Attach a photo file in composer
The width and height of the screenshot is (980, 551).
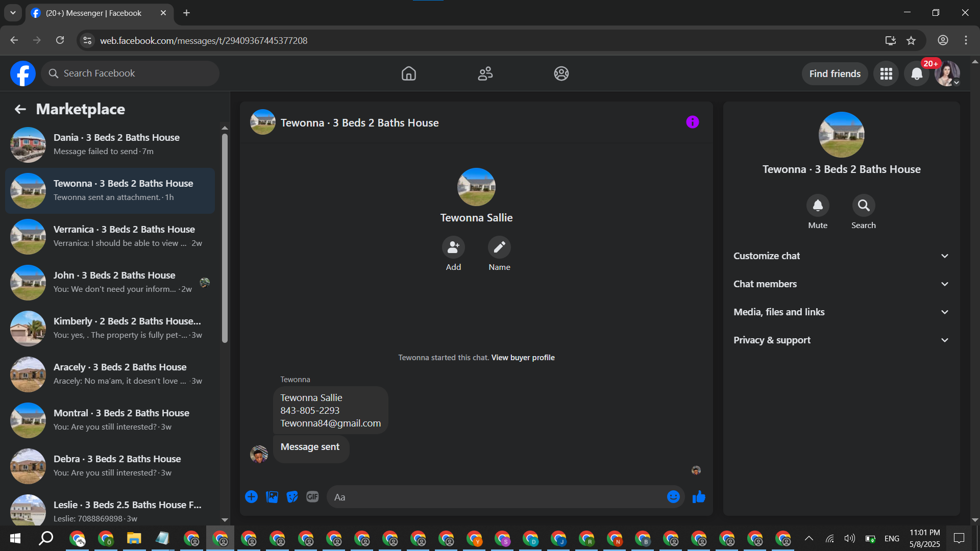(x=272, y=497)
